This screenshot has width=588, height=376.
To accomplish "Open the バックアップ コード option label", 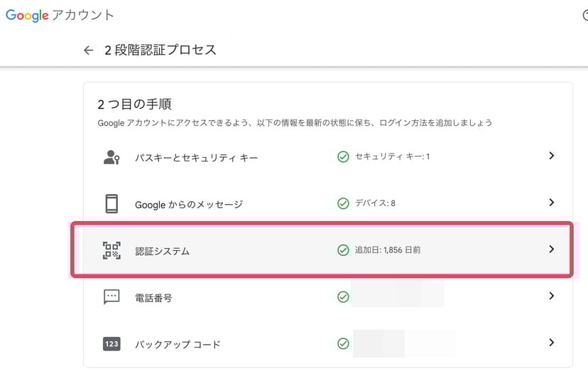I will click(178, 345).
